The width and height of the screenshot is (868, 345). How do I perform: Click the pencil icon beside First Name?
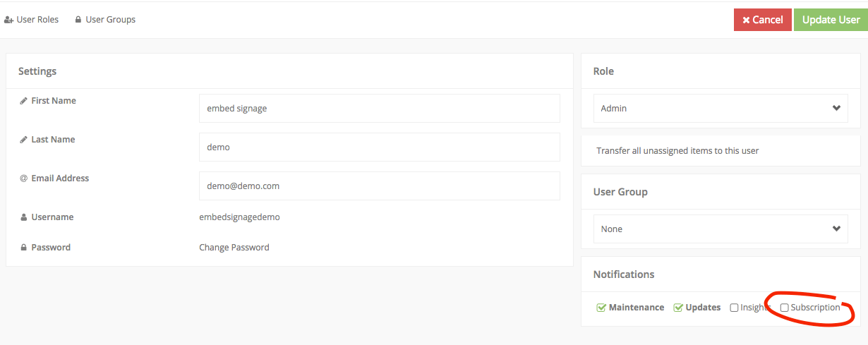click(23, 101)
